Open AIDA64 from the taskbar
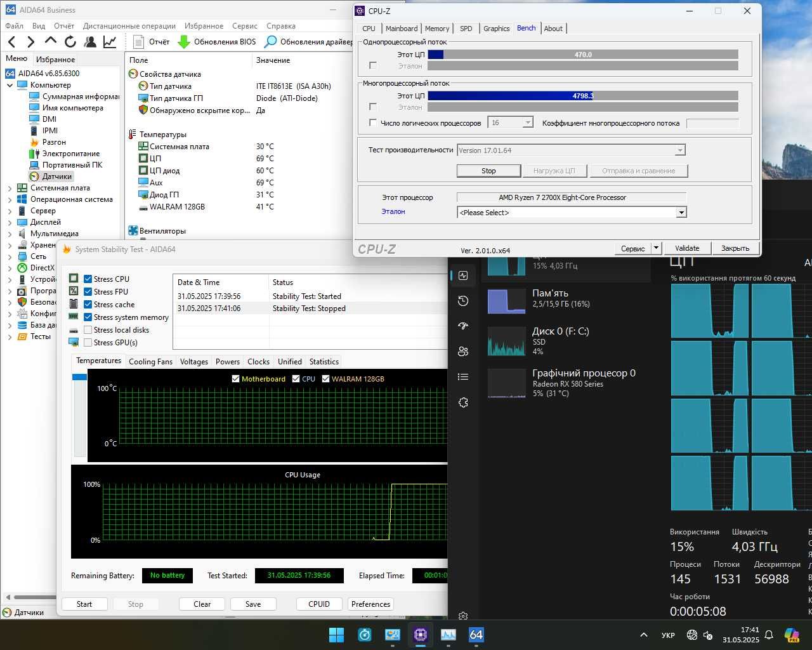Screen dimensions: 812x650 click(476, 635)
